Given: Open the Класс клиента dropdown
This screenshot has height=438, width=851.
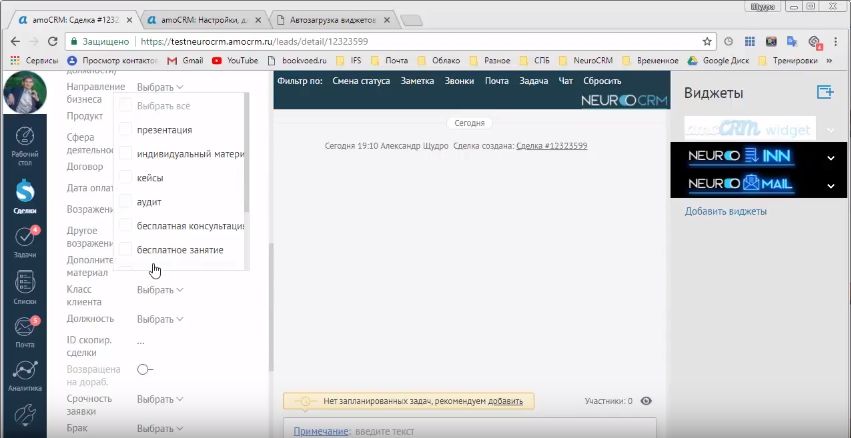Looking at the screenshot, I should point(160,290).
